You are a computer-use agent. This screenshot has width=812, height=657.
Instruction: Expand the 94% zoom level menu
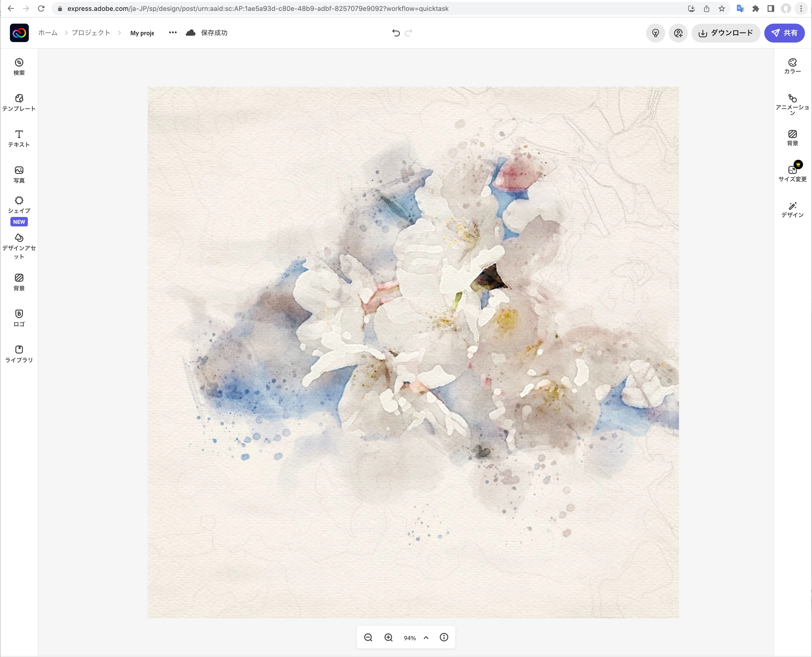(x=426, y=638)
